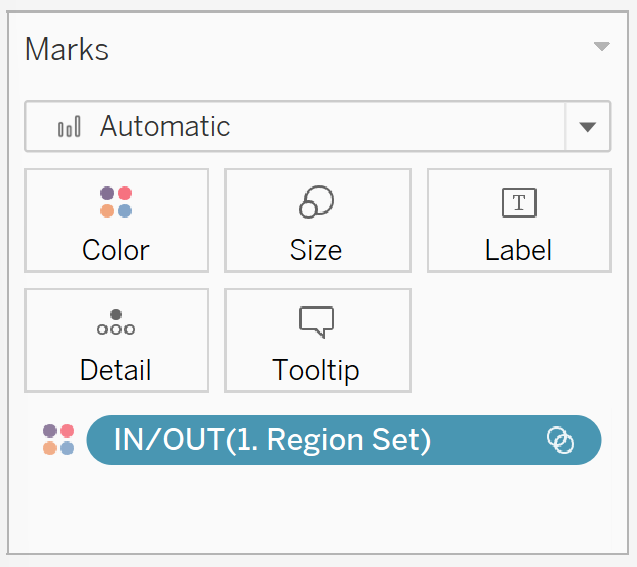Open the Automatic mark type selector
This screenshot has height=567, width=637.
pyautogui.click(x=317, y=126)
